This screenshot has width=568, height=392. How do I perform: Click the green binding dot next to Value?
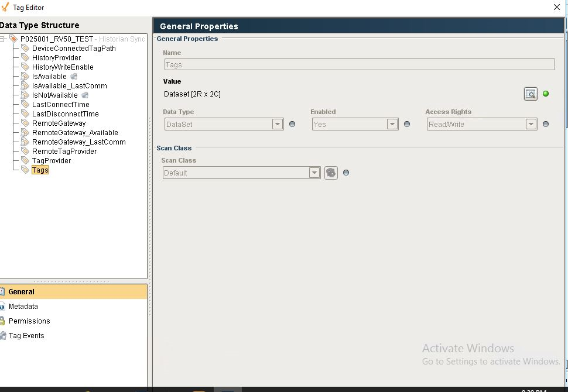[546, 94]
